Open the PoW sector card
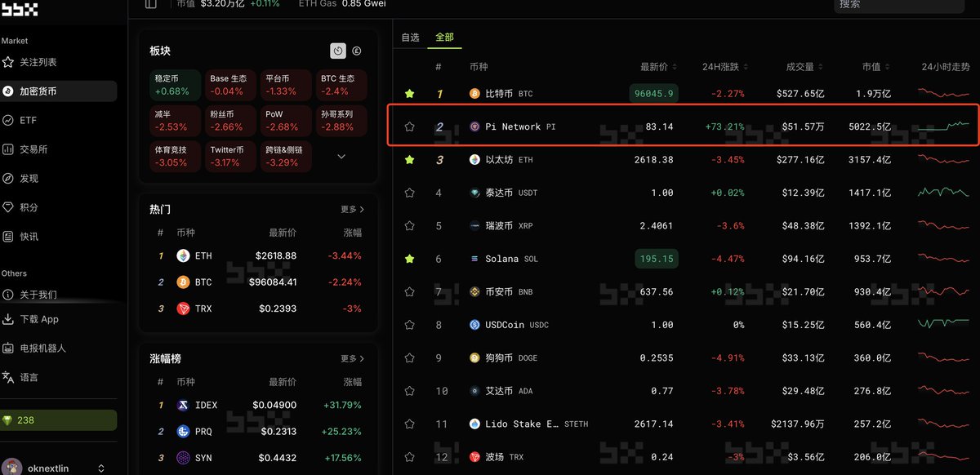Viewport: 980px width, 475px height. (286, 121)
